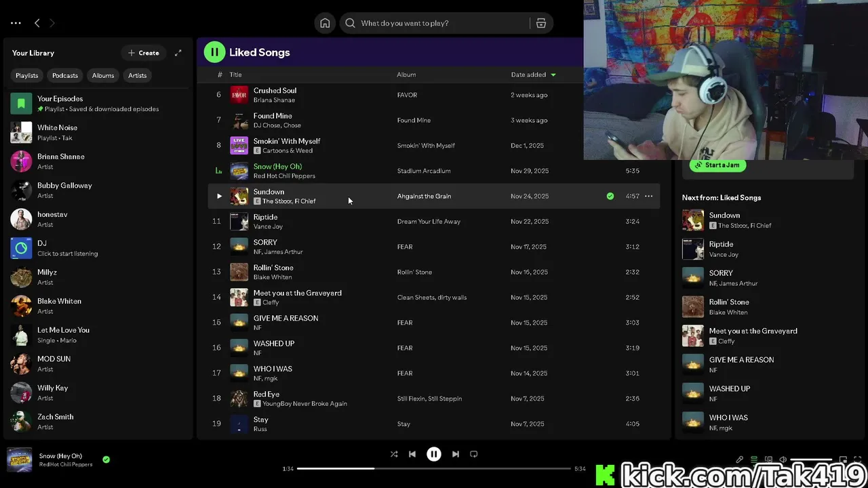
Task: Open the lyrics microphone icon
Action: tap(739, 460)
